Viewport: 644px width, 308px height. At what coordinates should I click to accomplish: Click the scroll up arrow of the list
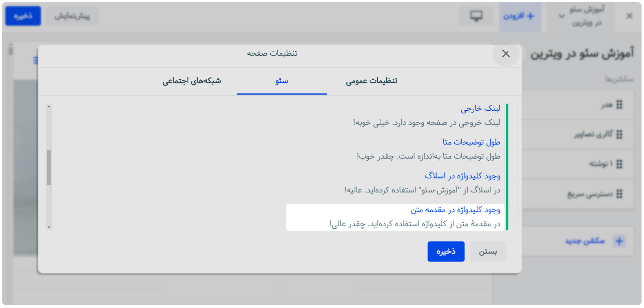49,107
